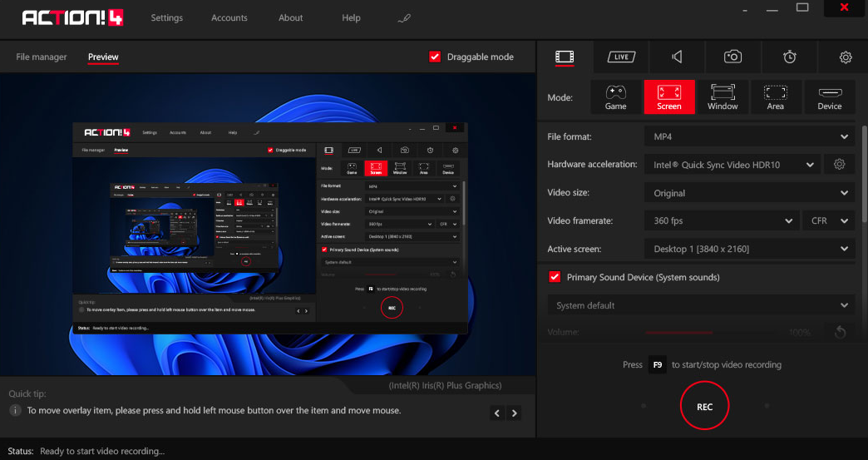Open the general settings gear tab
This screenshot has width=868, height=460.
[846, 57]
